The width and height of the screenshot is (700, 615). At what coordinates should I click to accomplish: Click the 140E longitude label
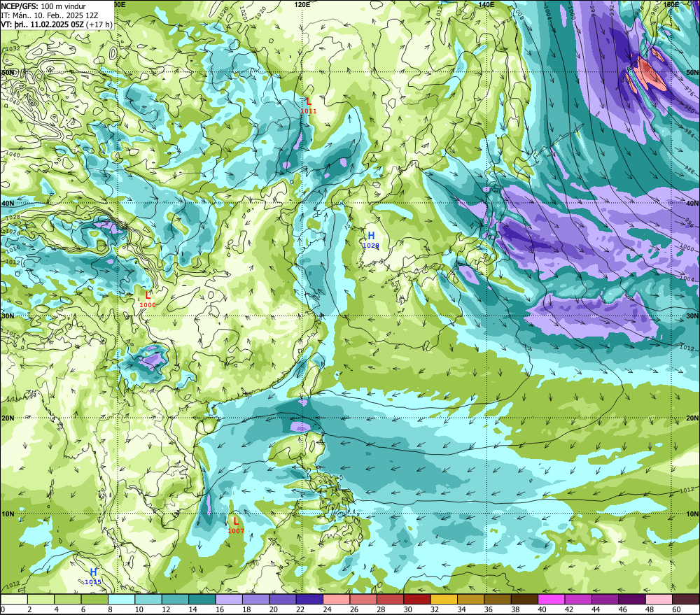486,4
